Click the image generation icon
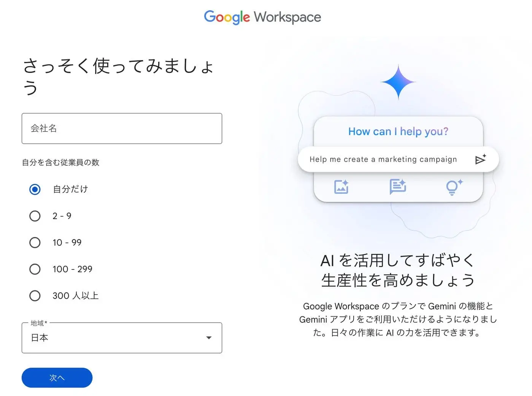This screenshot has width=532, height=396. click(x=341, y=187)
